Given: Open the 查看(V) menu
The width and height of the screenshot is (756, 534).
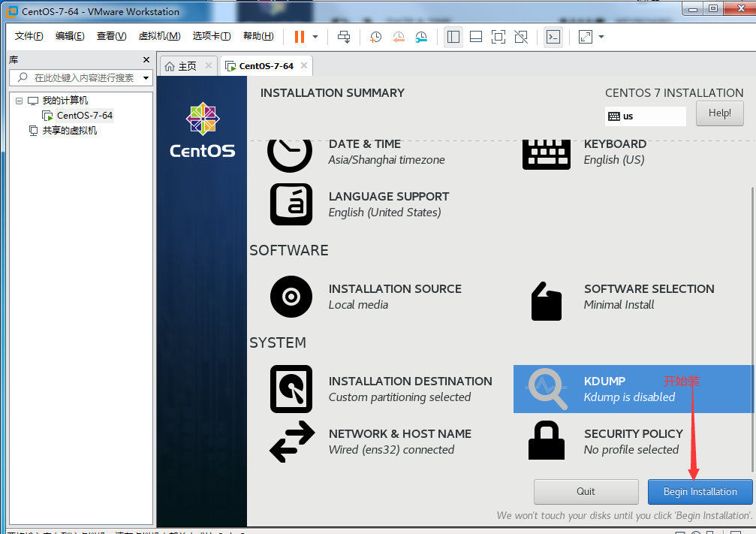Looking at the screenshot, I should 111,36.
